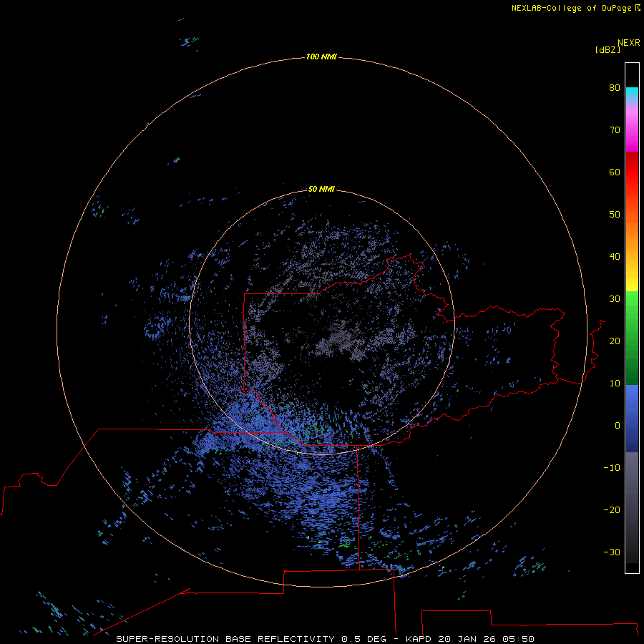Click the 100 NMI range ring label
This screenshot has height=644, width=644.
click(x=321, y=57)
